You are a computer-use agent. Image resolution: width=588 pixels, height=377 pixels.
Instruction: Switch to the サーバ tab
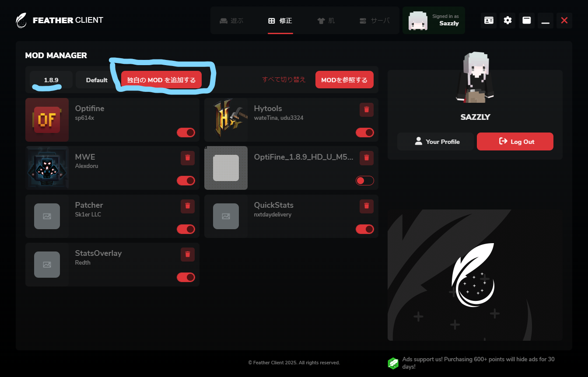[x=374, y=21]
